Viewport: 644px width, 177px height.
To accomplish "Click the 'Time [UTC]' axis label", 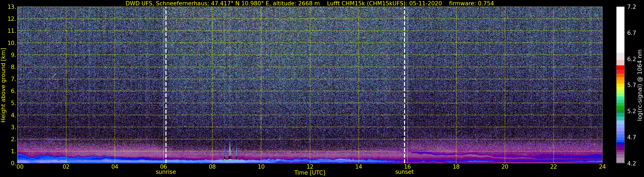I will [x=309, y=173].
